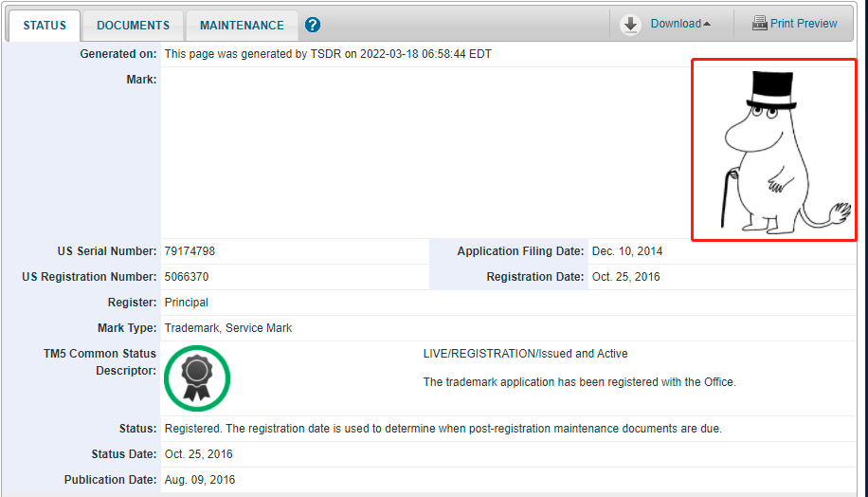The width and height of the screenshot is (868, 497).
Task: Click the Mark Type label
Action: click(127, 328)
